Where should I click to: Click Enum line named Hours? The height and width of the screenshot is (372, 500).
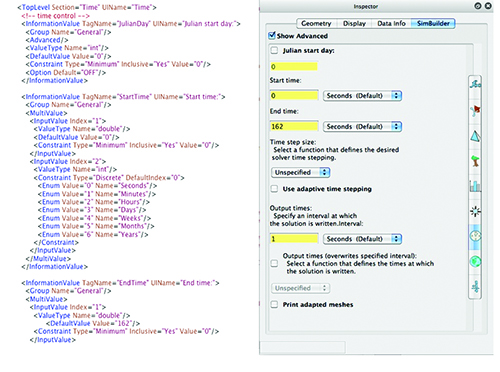point(94,202)
